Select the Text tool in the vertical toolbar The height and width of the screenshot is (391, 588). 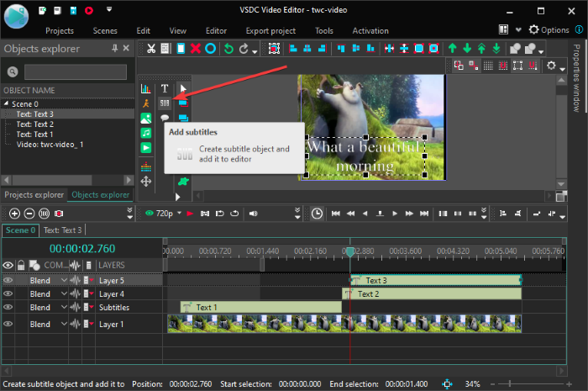pos(165,87)
